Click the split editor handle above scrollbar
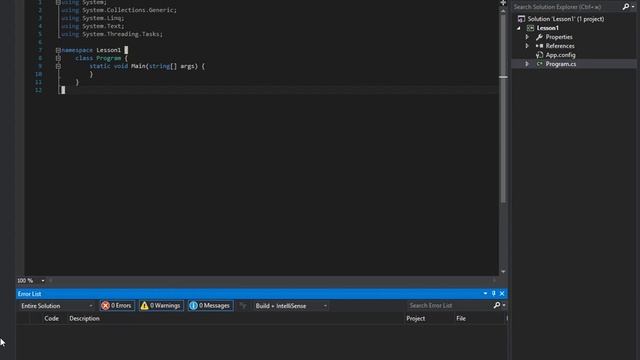This screenshot has width=640, height=360. pyautogui.click(x=503, y=3)
